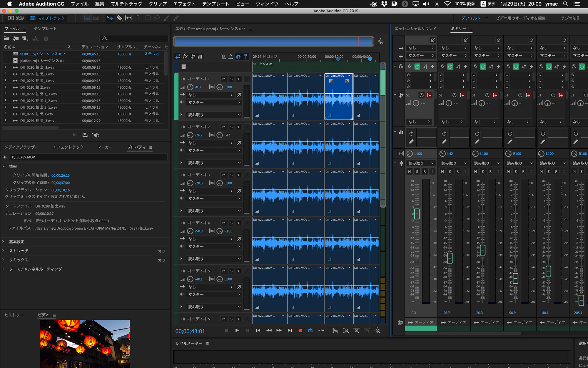Select the ラジオ制作 workspace
588x368 pixels.
(570, 18)
